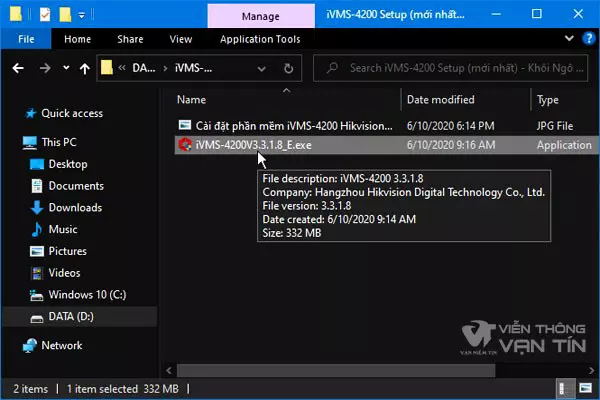Click the Desktop icon in the sidebar
This screenshot has height=400, width=600.
click(x=37, y=164)
